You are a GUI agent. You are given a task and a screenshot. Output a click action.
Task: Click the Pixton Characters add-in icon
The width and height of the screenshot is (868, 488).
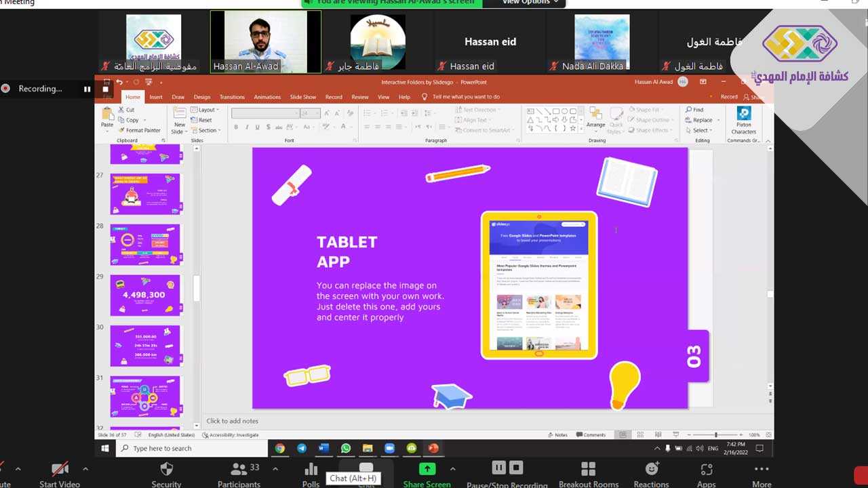743,120
